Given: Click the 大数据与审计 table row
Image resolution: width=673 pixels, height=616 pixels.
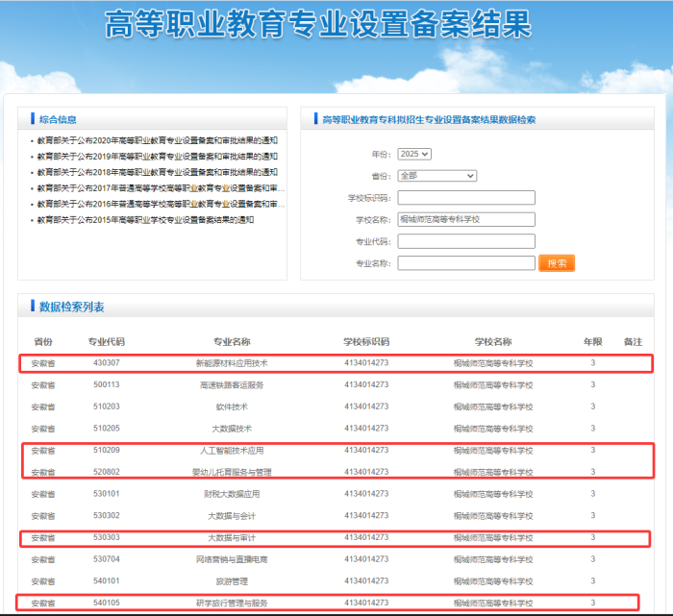Looking at the screenshot, I should coord(232,537).
